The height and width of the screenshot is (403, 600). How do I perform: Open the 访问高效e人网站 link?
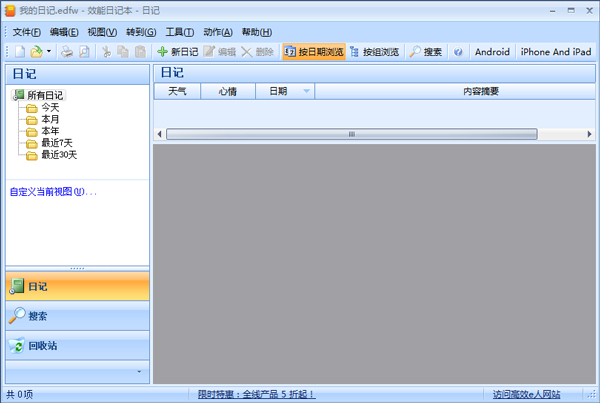click(527, 394)
